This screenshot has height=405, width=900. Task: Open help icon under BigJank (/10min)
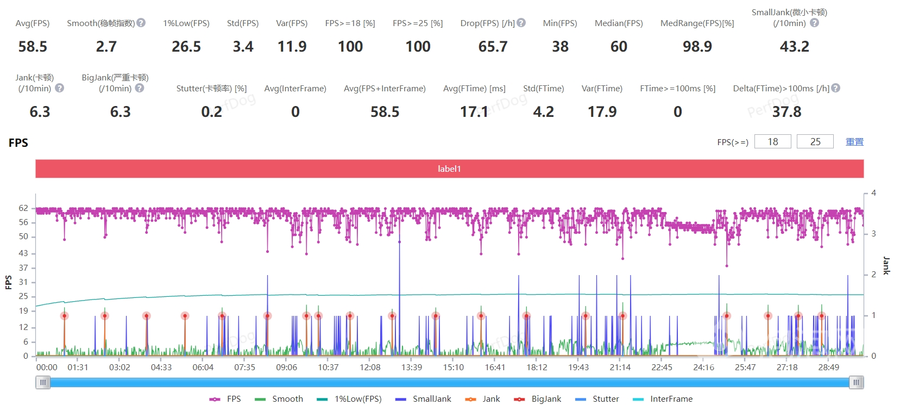139,88
